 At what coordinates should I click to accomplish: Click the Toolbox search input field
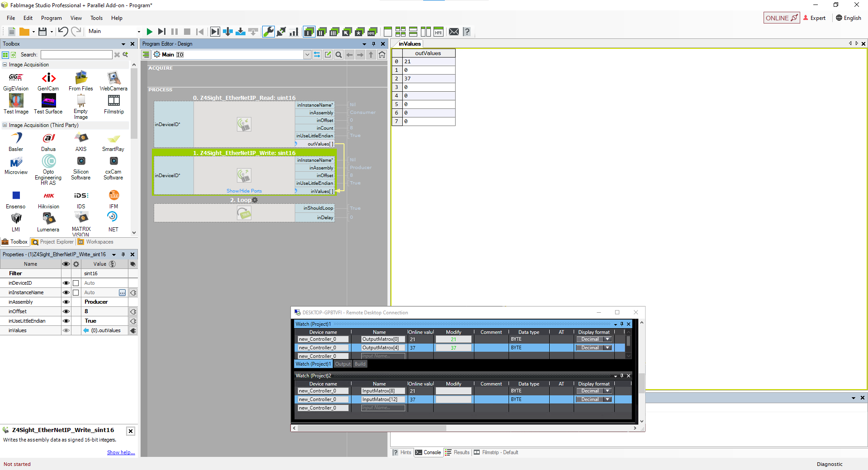[x=76, y=55]
